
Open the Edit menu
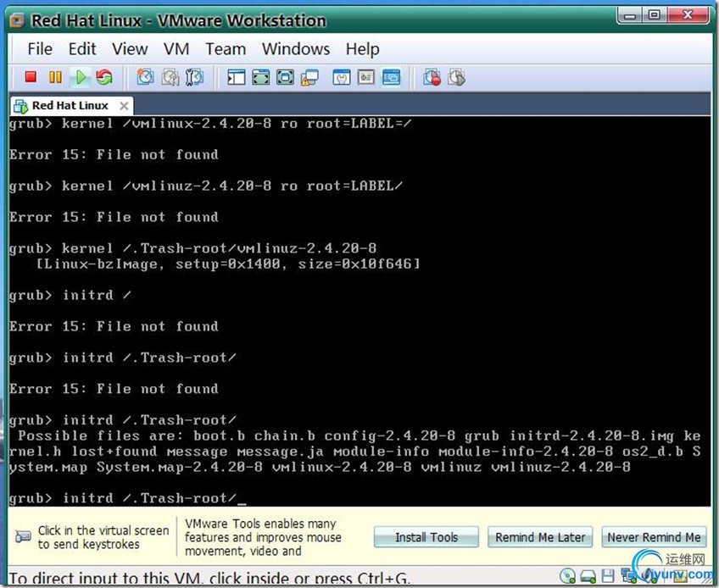pyautogui.click(x=82, y=49)
